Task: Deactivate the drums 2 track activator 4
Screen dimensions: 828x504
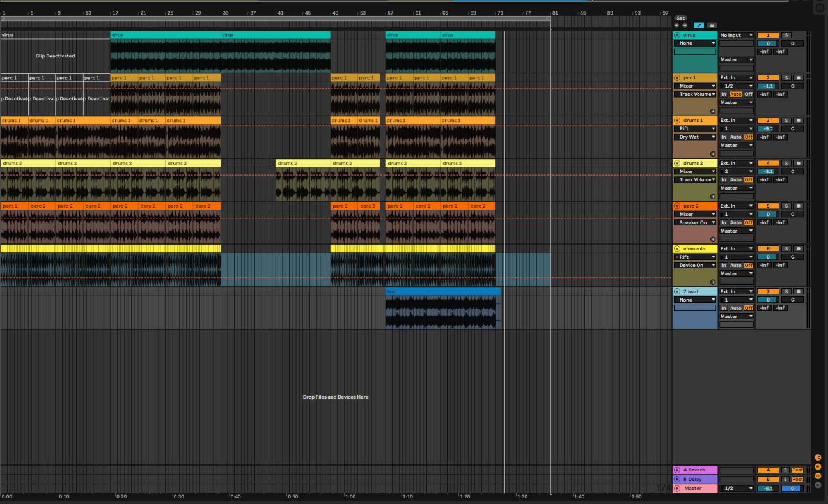Action: pos(768,163)
